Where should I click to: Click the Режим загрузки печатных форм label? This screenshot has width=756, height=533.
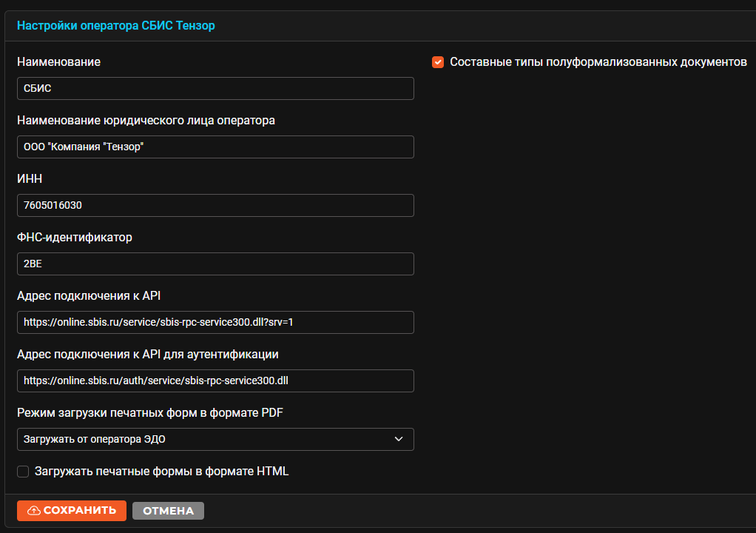[x=150, y=413]
